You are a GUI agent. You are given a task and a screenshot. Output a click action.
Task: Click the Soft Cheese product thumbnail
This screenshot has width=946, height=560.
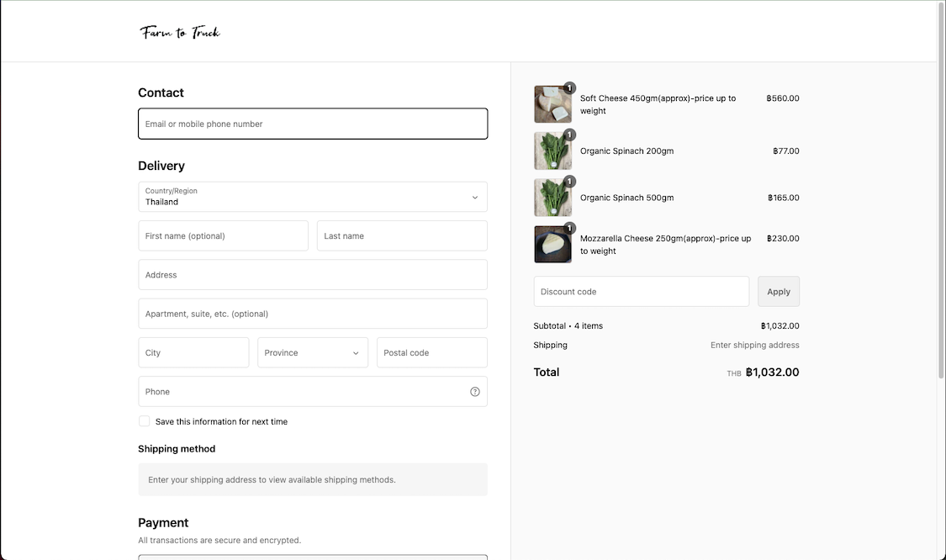(552, 104)
